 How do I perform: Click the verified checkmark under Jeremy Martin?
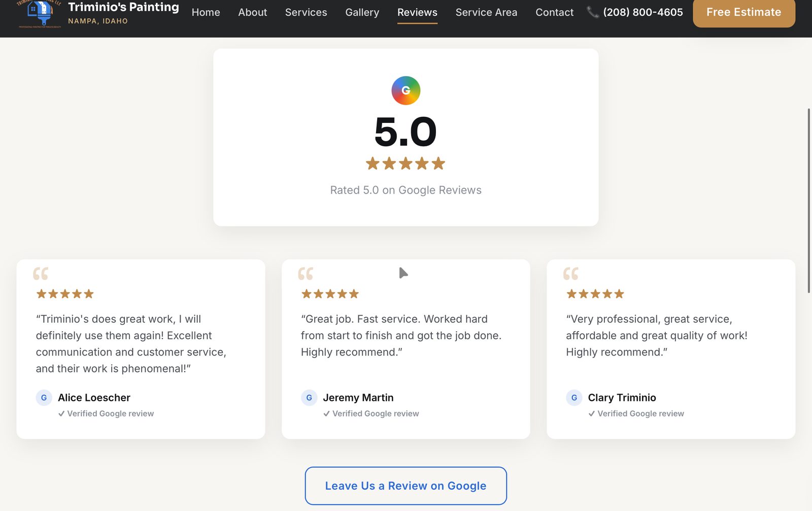(326, 414)
